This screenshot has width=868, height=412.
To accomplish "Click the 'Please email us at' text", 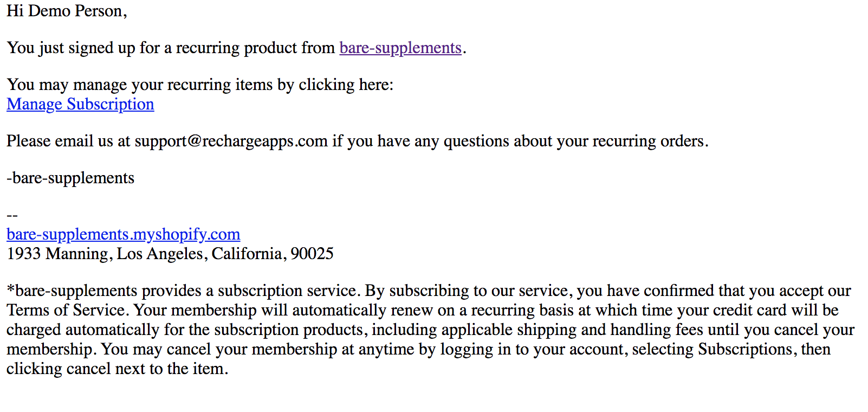I will [68, 141].
